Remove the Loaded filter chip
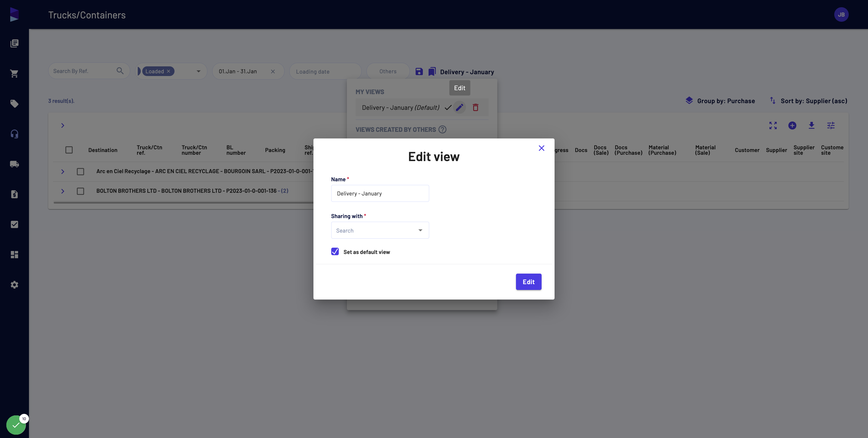The height and width of the screenshot is (438, 868). point(168,71)
